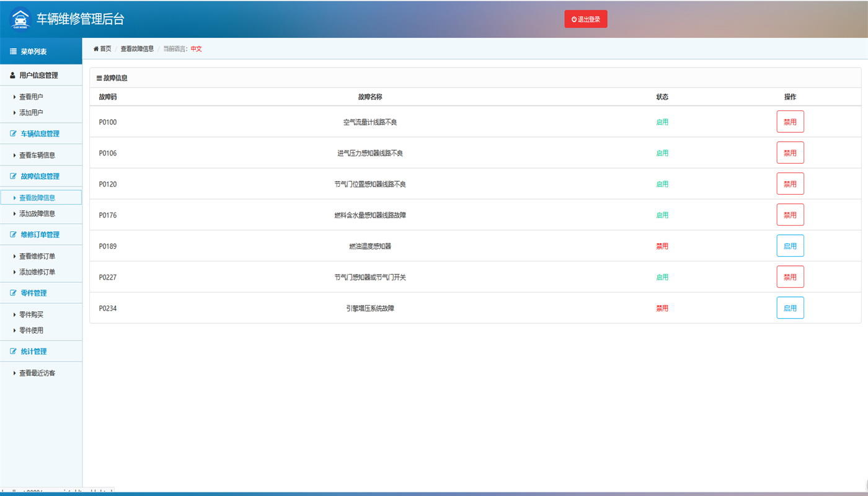Click fault code cell P0234
The image size is (868, 496).
(108, 308)
